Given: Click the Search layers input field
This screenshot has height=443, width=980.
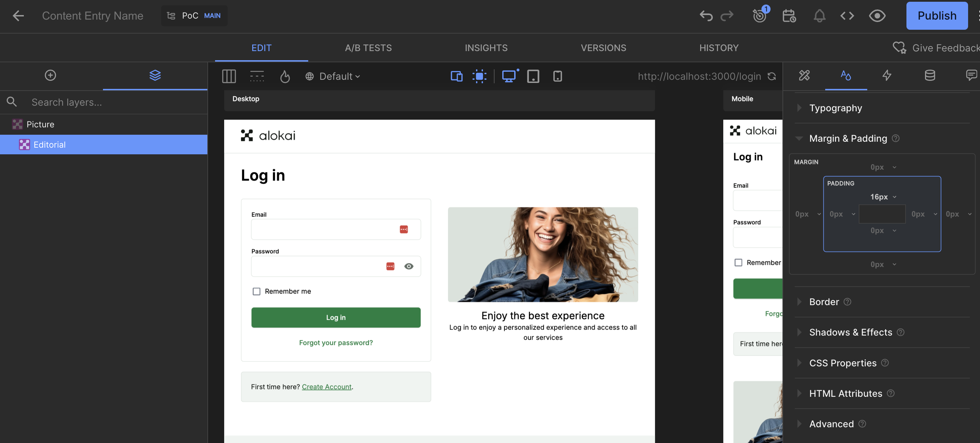Looking at the screenshot, I should coord(114,102).
